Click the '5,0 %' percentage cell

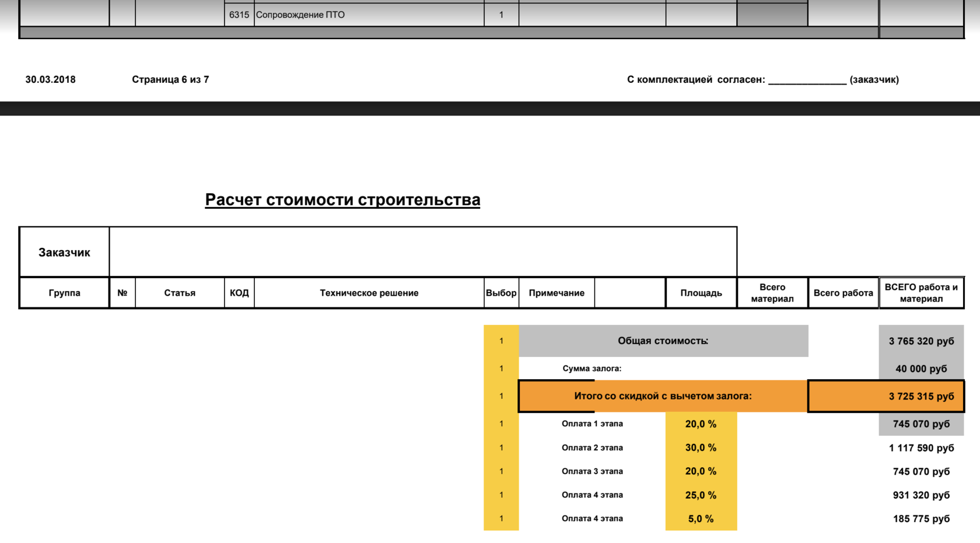[701, 519]
